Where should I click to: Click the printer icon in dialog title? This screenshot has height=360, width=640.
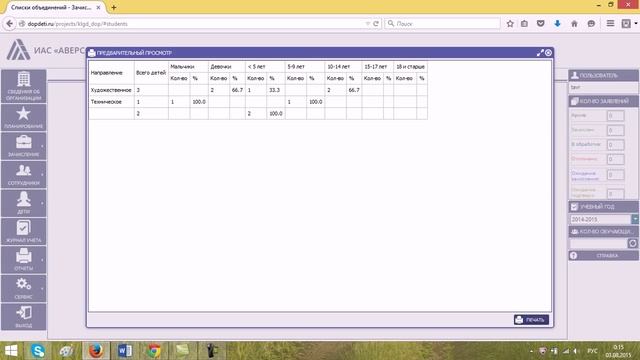click(x=92, y=53)
